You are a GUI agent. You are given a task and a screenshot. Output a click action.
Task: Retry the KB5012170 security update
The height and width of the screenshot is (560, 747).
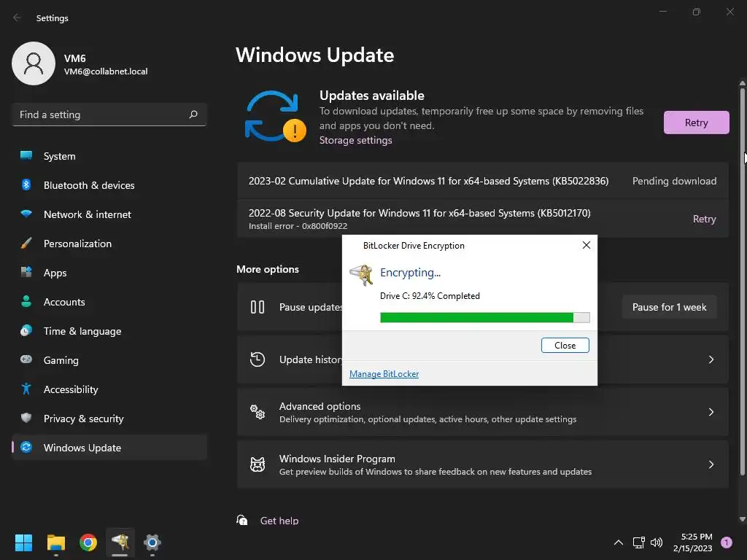704,219
